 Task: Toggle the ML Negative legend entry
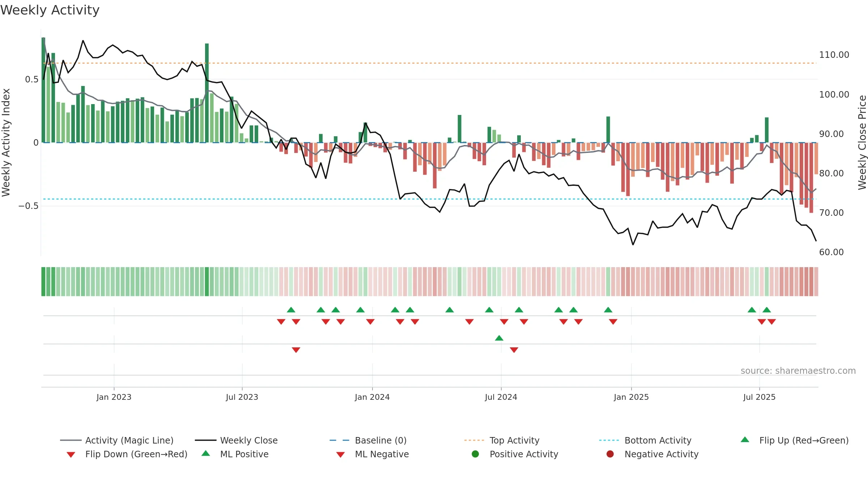373,454
